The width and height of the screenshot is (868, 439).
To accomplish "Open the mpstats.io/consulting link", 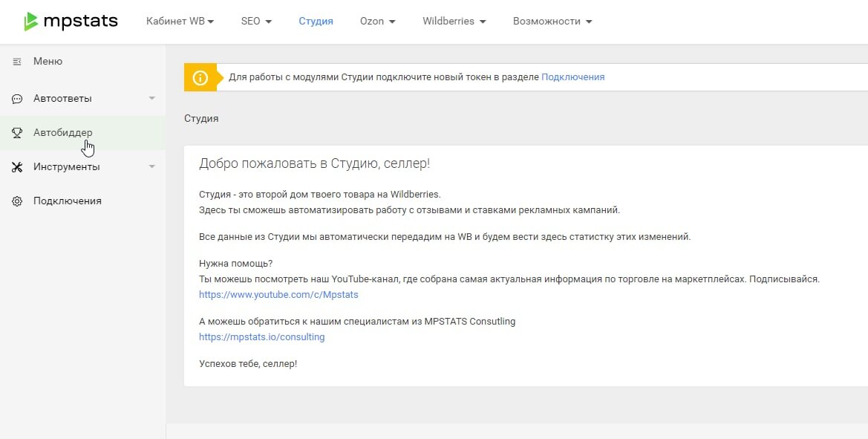I will (262, 336).
